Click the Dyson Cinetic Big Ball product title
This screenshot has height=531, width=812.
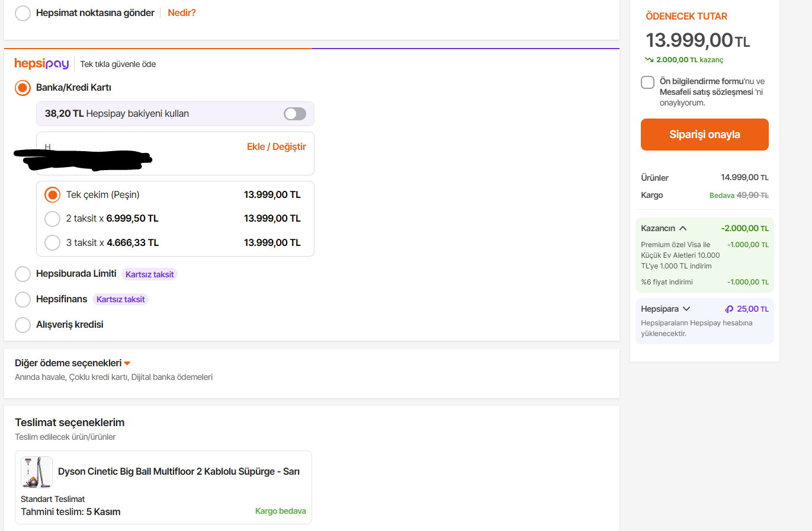click(179, 472)
